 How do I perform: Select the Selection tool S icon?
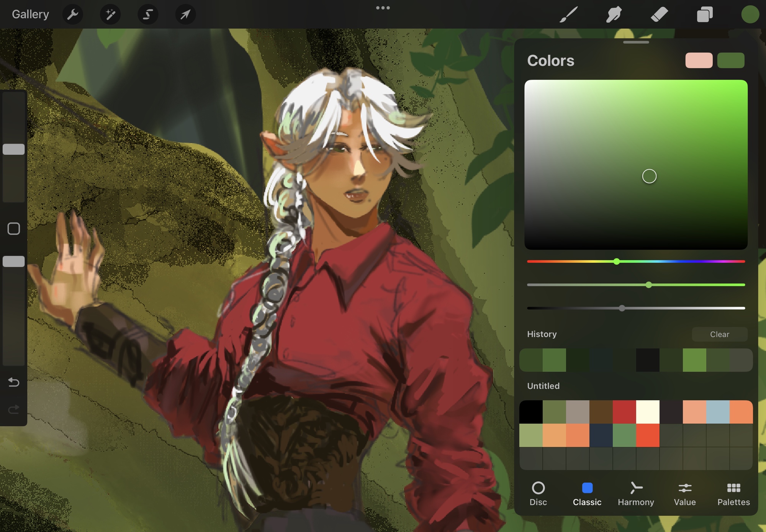click(x=148, y=15)
